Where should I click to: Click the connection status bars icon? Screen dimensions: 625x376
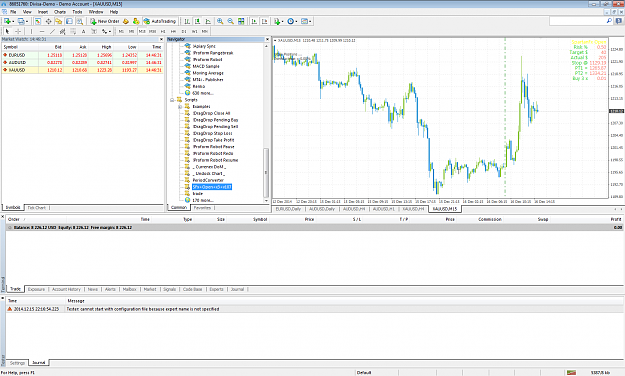pos(572,372)
